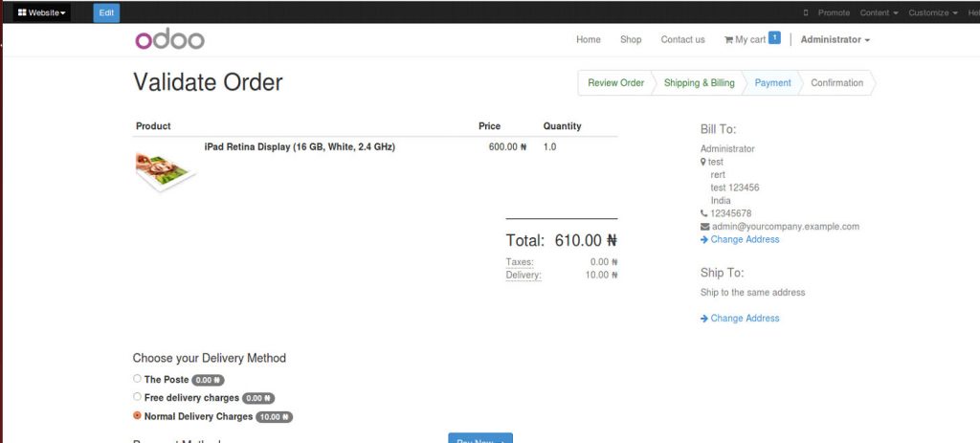Viewport: 980px width, 443px height.
Task: Click the Confirmation step
Action: 836,82
